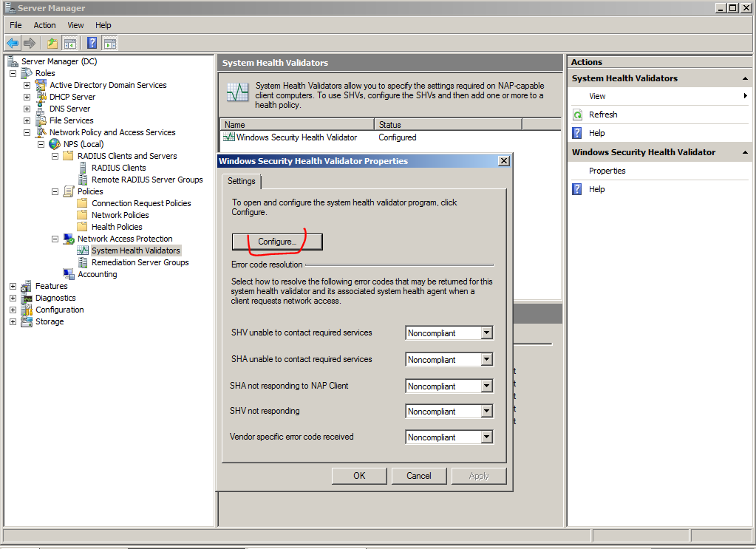Select Connection Request Policies tree item
The image size is (756, 549).
(x=141, y=203)
